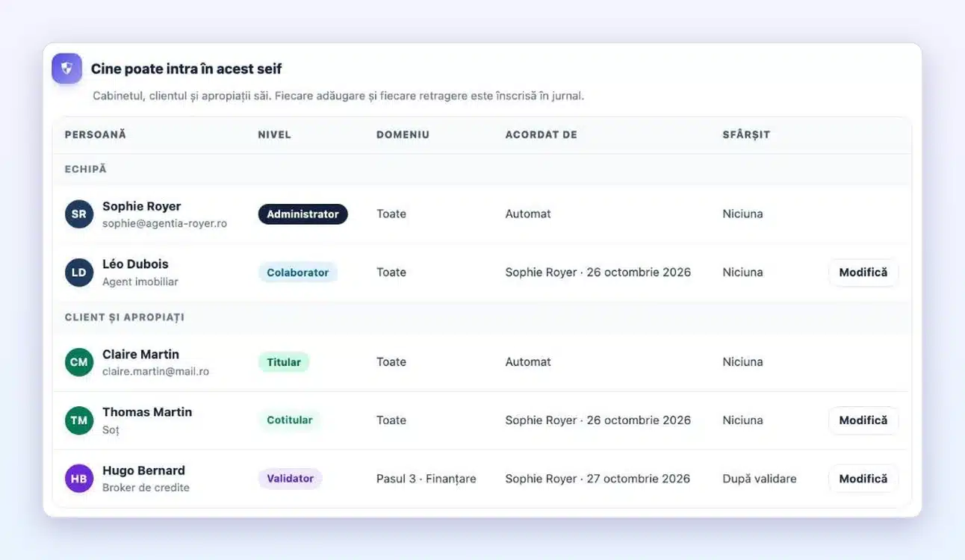Click the Pasul 3 · Finanțare domain cell
965x560 pixels.
[x=426, y=479]
